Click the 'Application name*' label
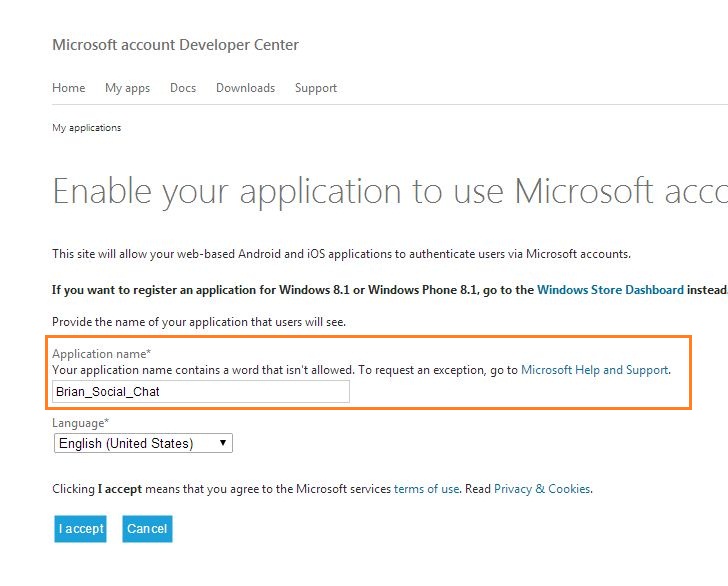728x586 pixels. 101,354
